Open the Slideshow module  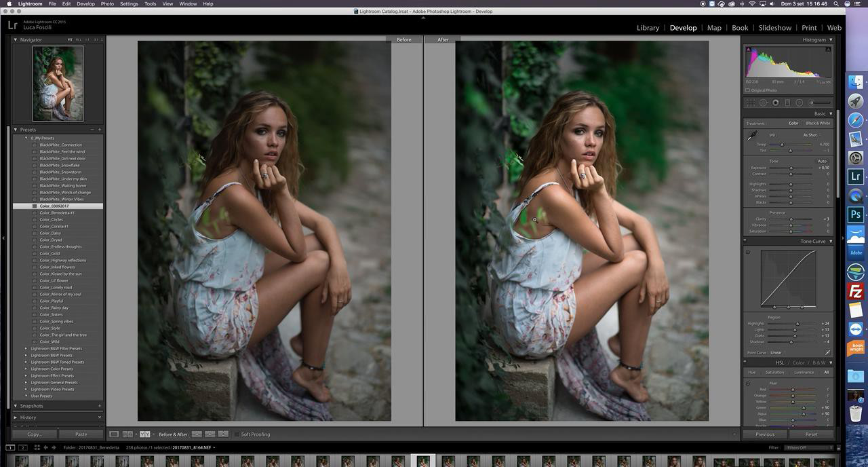point(774,28)
